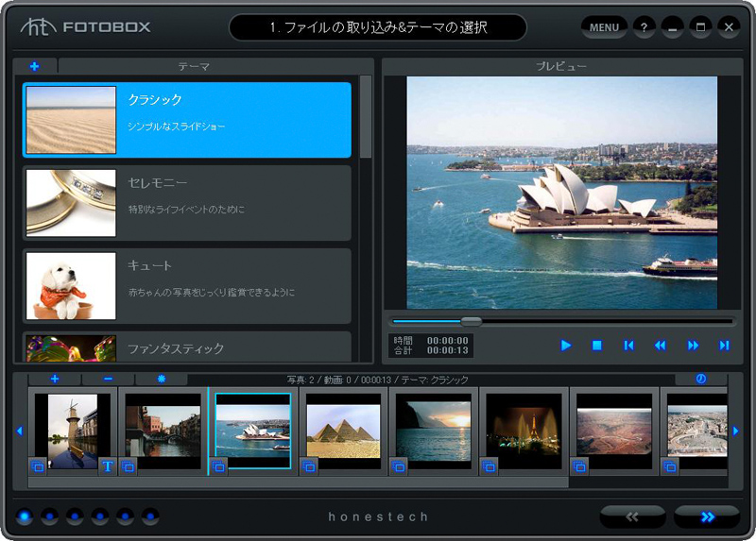The height and width of the screenshot is (541, 756).
Task: Jump to the first slide in preview
Action: 628,346
